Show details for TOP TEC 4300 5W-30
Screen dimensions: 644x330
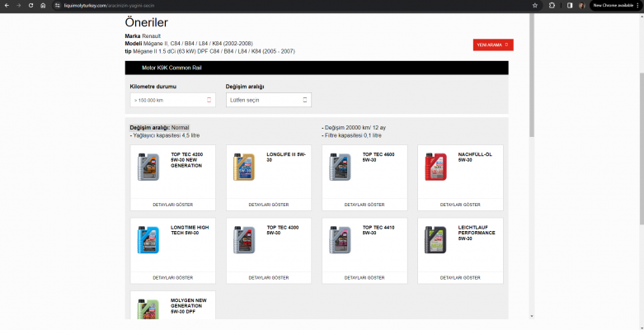[x=269, y=278]
